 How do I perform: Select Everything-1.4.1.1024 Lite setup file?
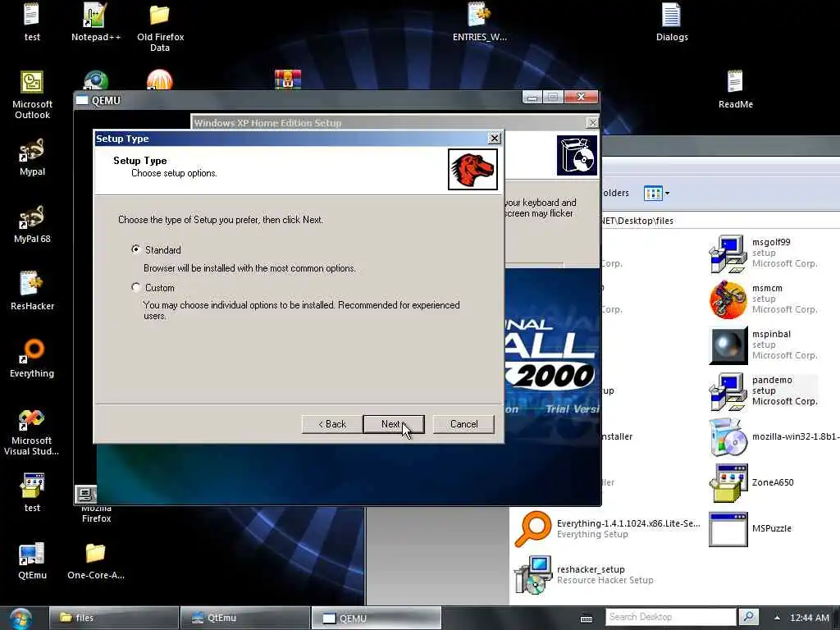[x=607, y=529]
